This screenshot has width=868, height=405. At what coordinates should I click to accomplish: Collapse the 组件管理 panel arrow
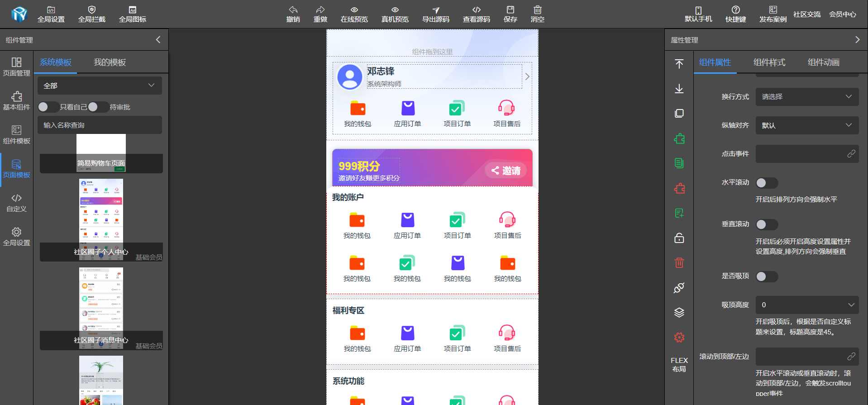click(158, 40)
